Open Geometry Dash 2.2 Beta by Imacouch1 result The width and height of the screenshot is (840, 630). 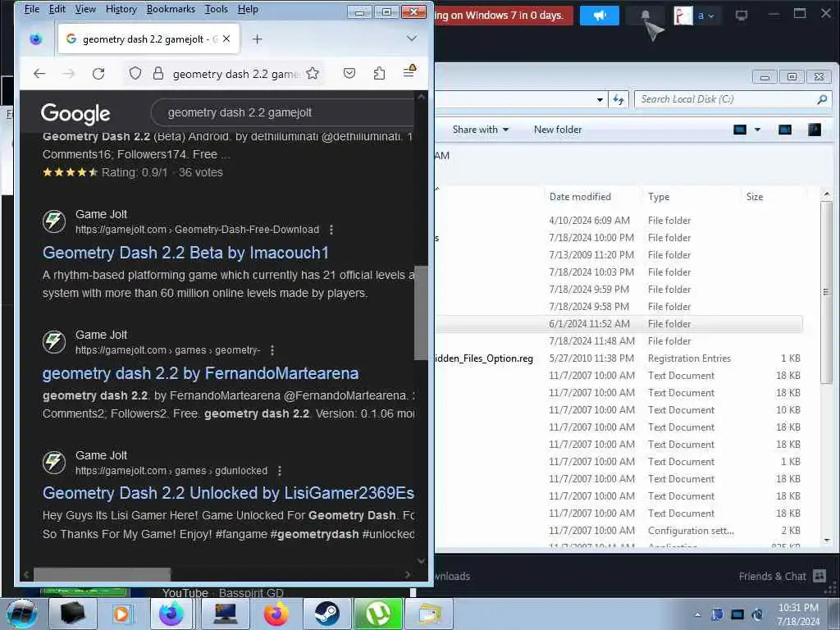(185, 253)
